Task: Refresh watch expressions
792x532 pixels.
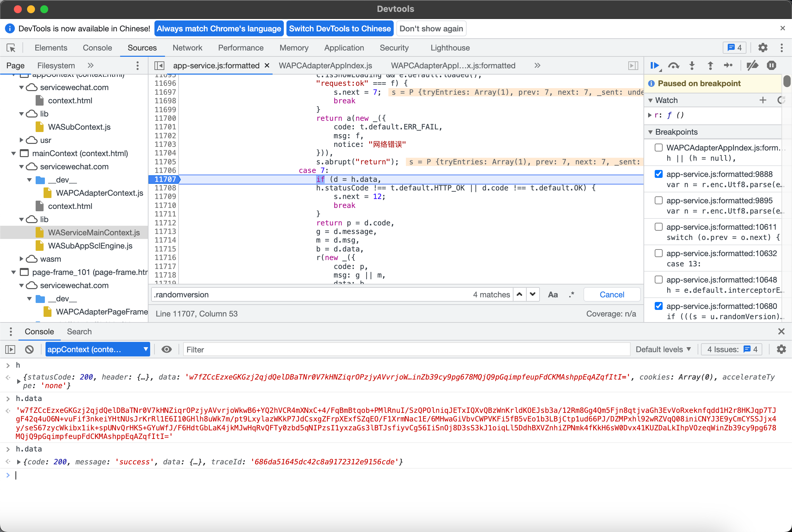Action: click(780, 100)
